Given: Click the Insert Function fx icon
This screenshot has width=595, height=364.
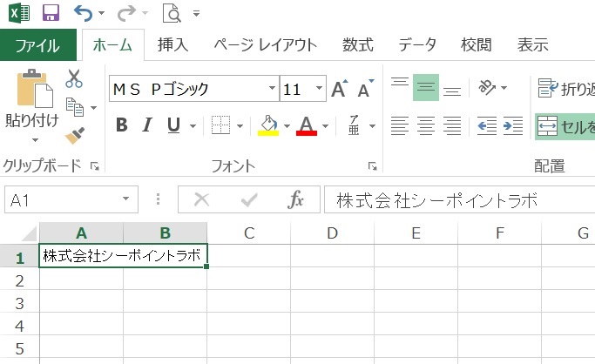Looking at the screenshot, I should (x=296, y=199).
